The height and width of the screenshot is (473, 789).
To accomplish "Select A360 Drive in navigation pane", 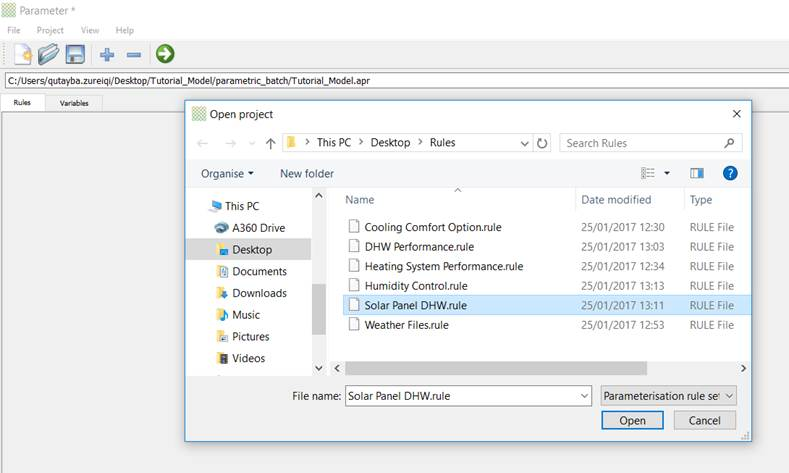I will (250, 227).
